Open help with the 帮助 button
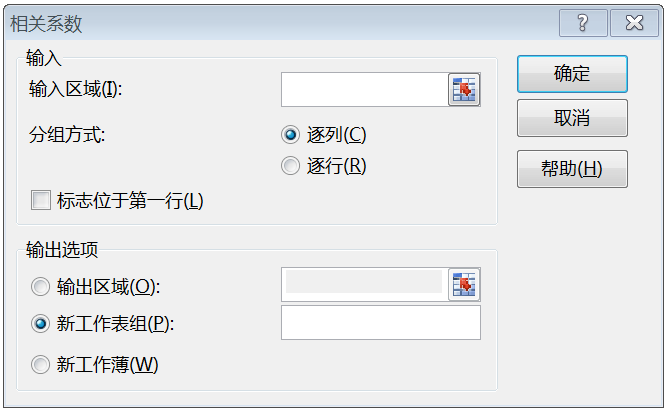Image resolution: width=668 pixels, height=410 pixels. 572,169
